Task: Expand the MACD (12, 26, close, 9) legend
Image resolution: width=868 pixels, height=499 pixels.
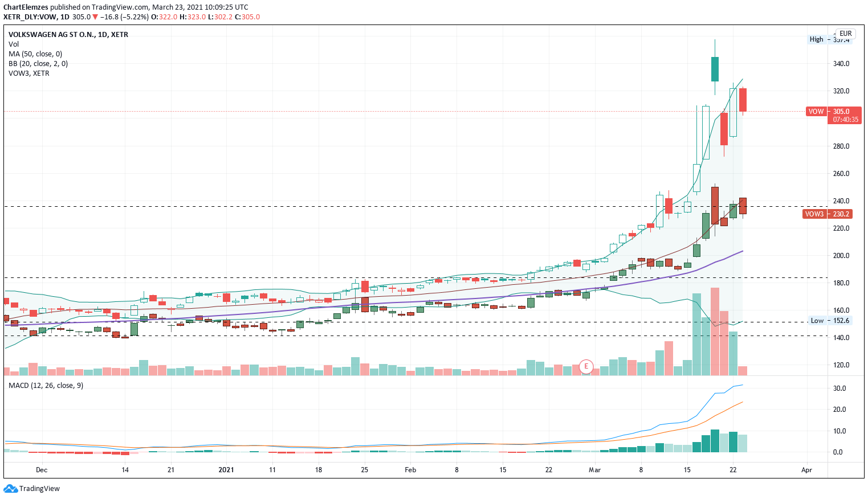Action: pyautogui.click(x=46, y=386)
